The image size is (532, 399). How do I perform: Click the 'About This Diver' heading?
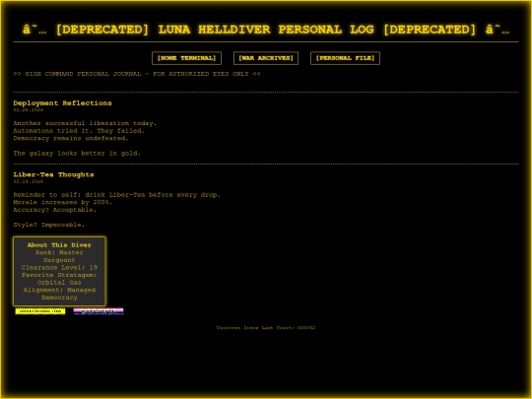point(59,245)
